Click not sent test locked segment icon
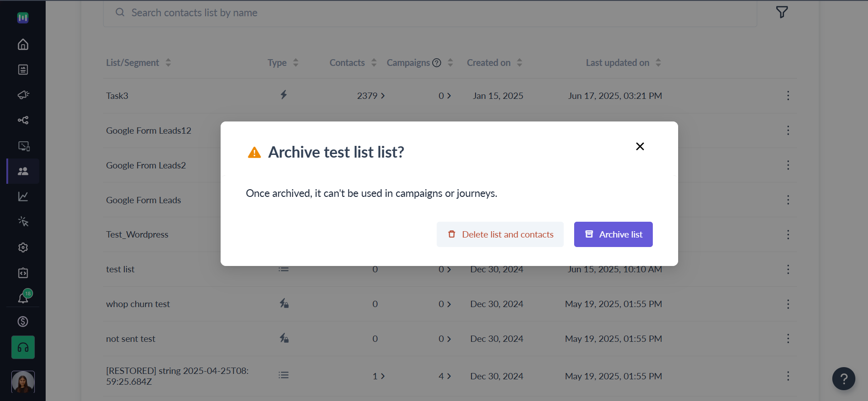 coord(284,338)
